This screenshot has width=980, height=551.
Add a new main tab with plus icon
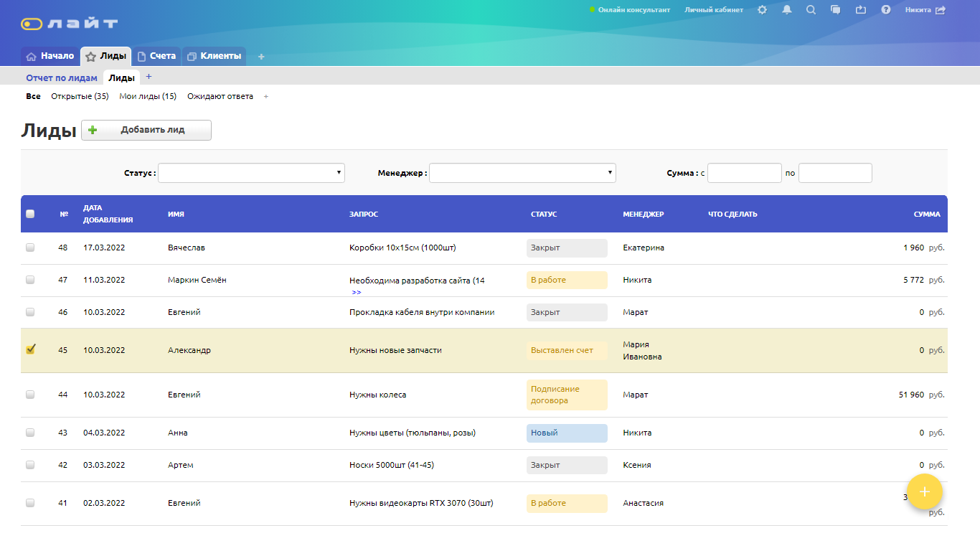(x=261, y=57)
